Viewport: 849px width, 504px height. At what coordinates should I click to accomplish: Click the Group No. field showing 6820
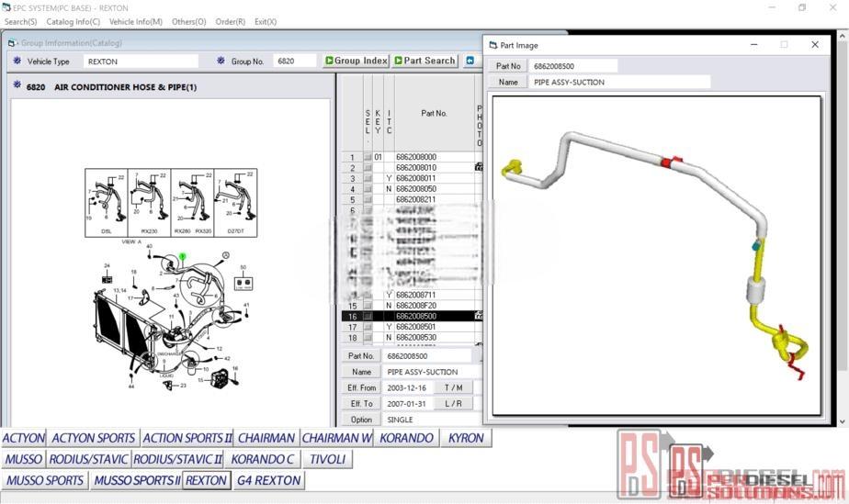[x=294, y=62]
